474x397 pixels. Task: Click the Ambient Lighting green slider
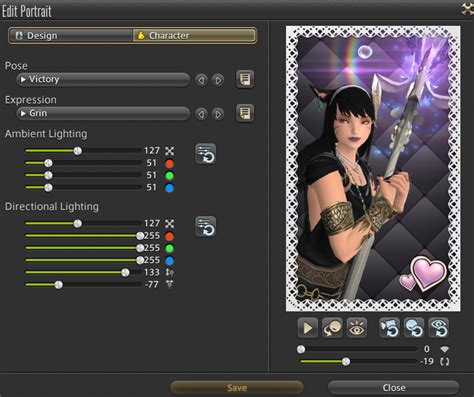coord(83,175)
